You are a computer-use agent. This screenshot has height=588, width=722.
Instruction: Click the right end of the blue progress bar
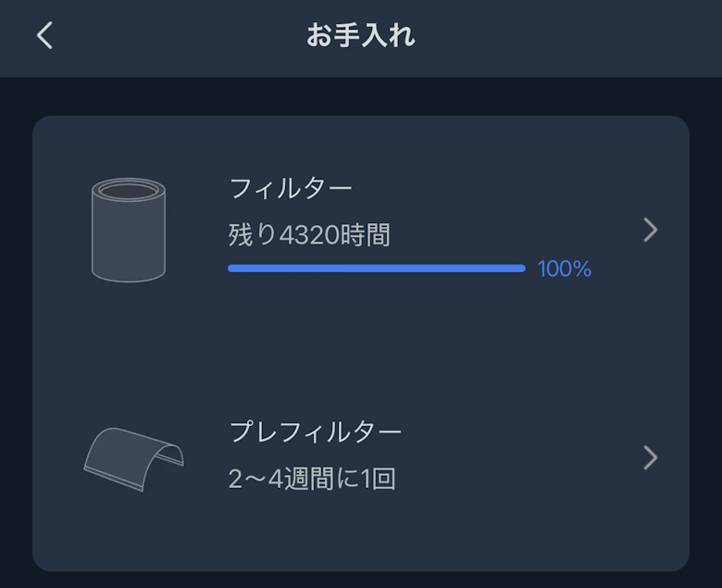pos(519,269)
